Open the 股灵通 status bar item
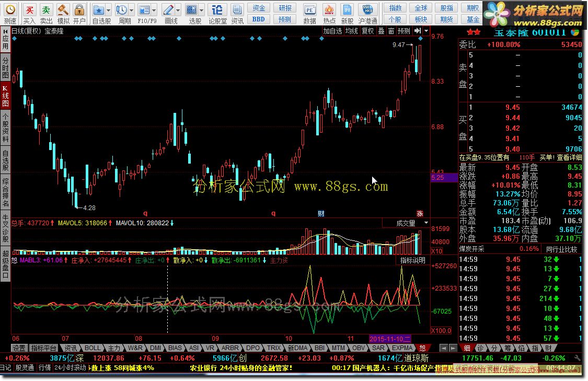The height and width of the screenshot is (381, 588). (x=25, y=367)
